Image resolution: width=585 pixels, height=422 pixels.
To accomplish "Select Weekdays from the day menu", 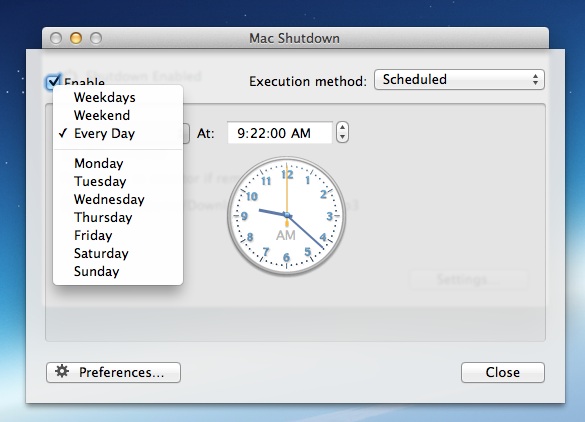I will [x=118, y=97].
